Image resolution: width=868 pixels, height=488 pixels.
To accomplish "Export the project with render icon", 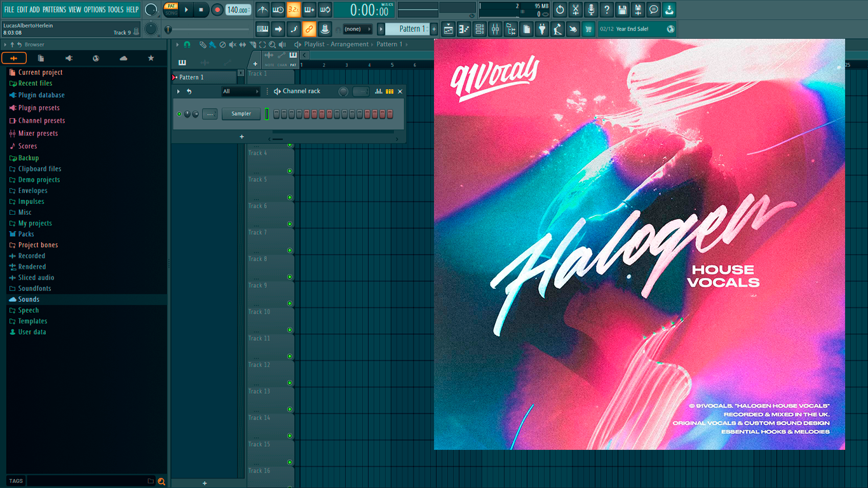I will [x=638, y=10].
